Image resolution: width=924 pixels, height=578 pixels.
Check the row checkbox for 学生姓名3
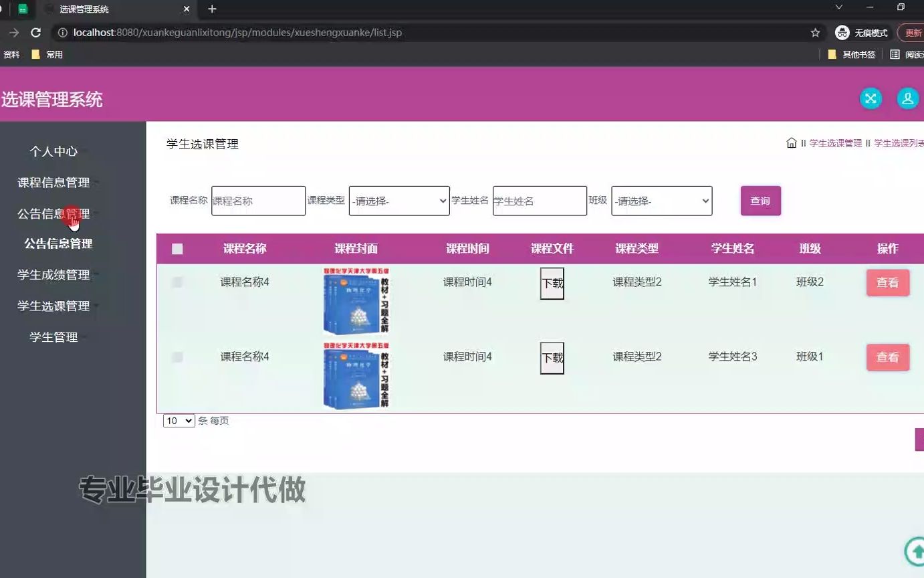(x=177, y=357)
